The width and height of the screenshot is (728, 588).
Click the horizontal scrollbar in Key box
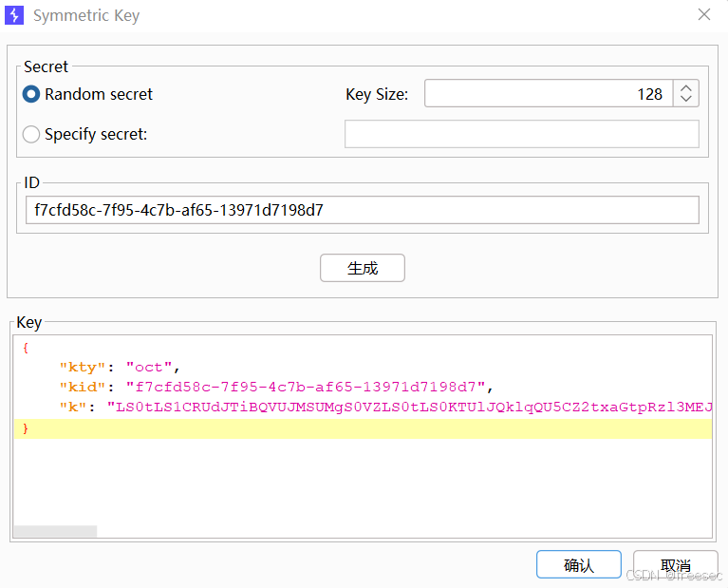click(x=55, y=531)
